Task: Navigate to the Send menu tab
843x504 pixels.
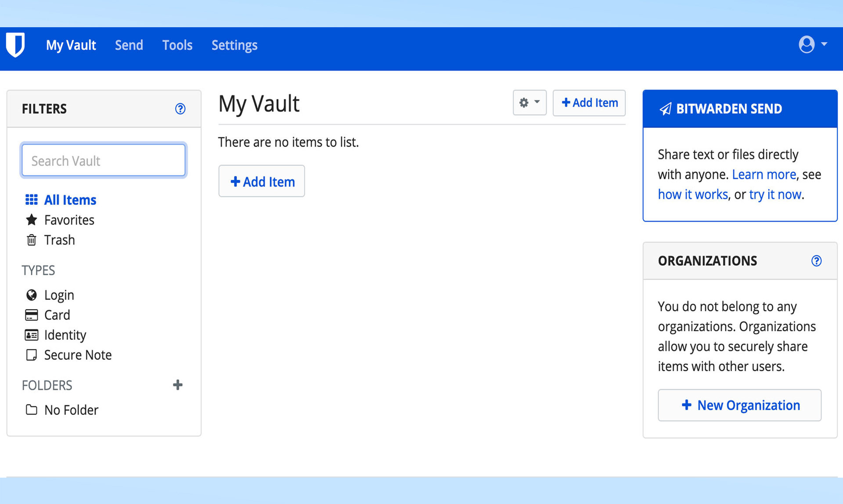Action: point(129,45)
